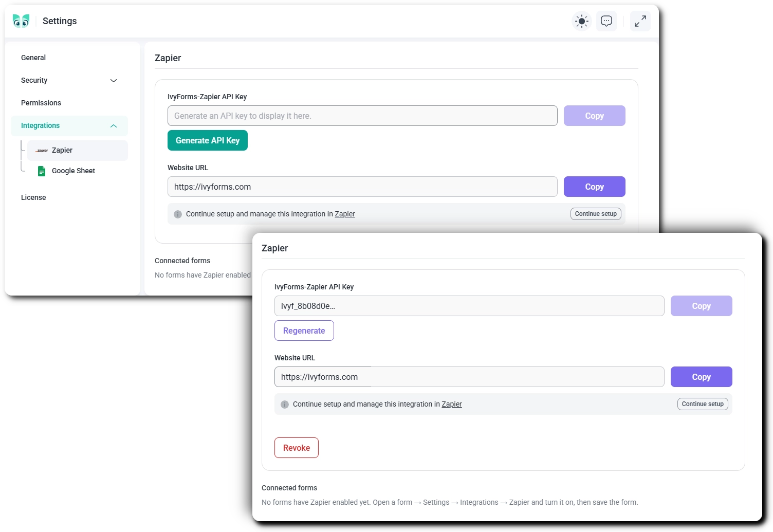The height and width of the screenshot is (532, 773).
Task: Click the empty API key placeholder field
Action: (362, 116)
